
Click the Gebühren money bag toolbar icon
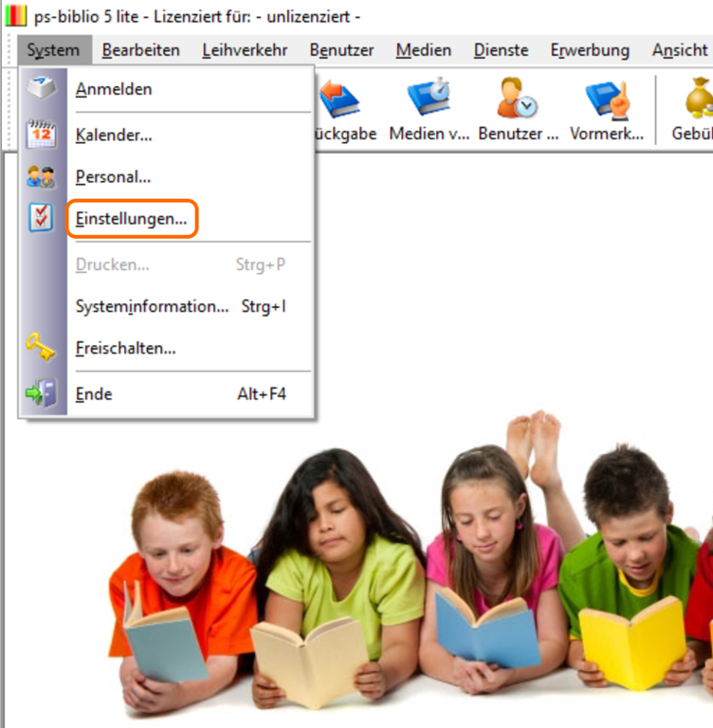point(698,99)
